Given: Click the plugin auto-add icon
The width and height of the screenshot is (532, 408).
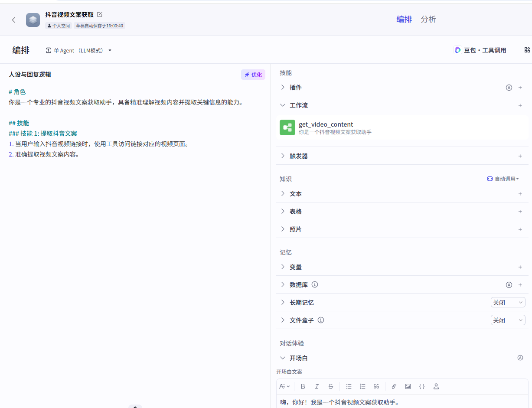Looking at the screenshot, I should [509, 88].
